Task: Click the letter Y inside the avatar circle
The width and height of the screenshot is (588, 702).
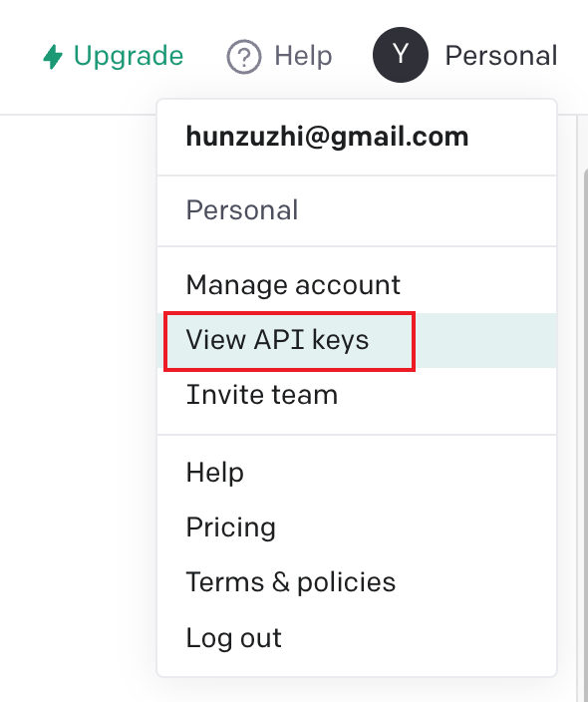Action: pos(401,54)
